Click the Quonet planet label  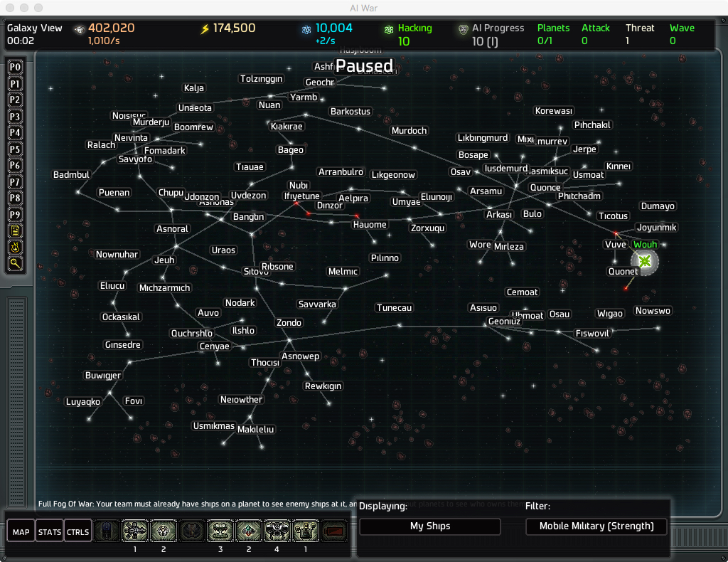click(623, 271)
